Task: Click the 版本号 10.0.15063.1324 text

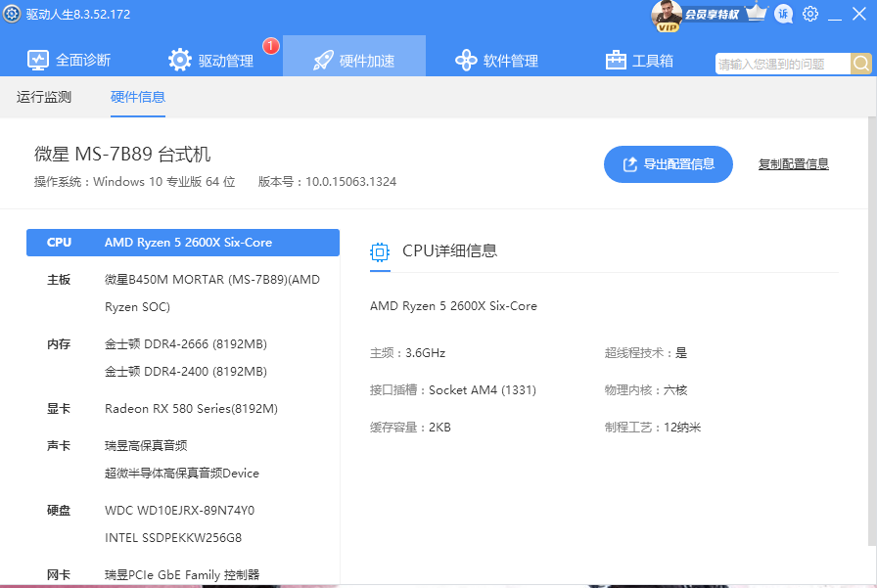Action: (x=327, y=182)
